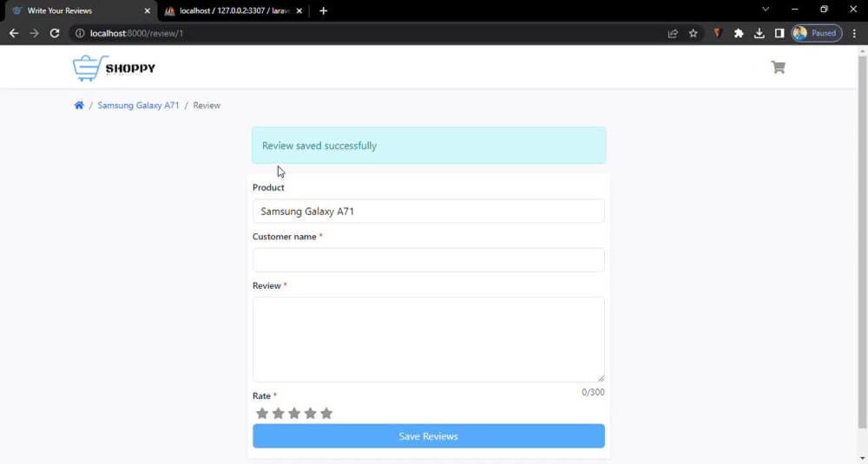Open the extensions puzzle icon
Viewport: 868px width, 464px height.
coord(739,33)
